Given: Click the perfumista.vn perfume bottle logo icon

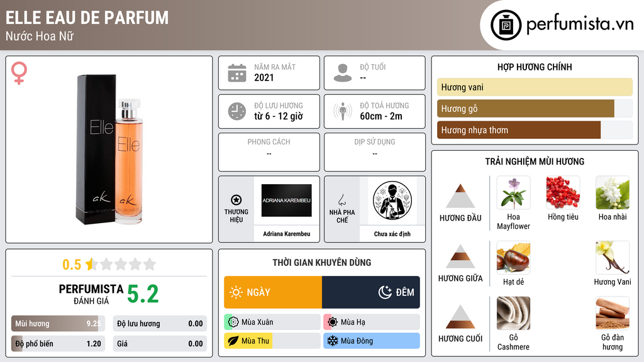Looking at the screenshot, I should coord(506,25).
